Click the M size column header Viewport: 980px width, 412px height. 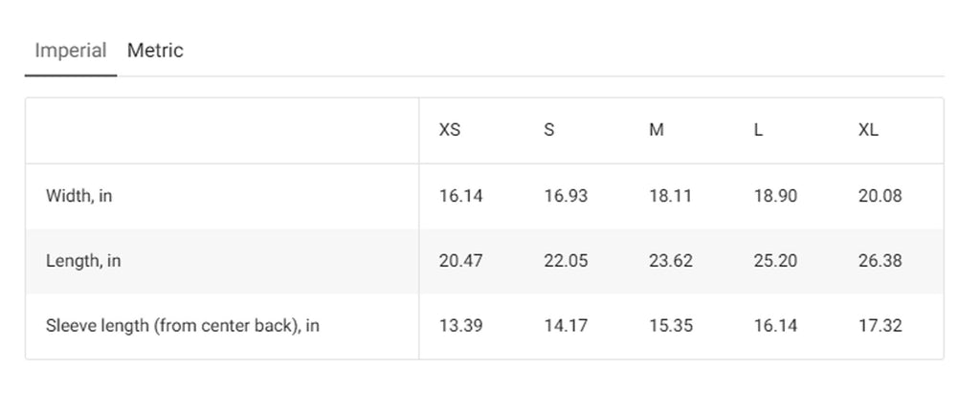(657, 130)
